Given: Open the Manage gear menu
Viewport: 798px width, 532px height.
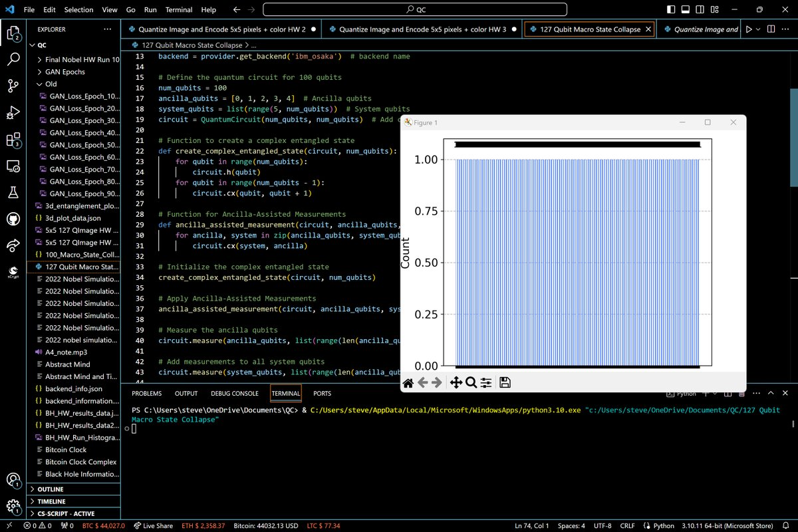Looking at the screenshot, I should coord(13,506).
